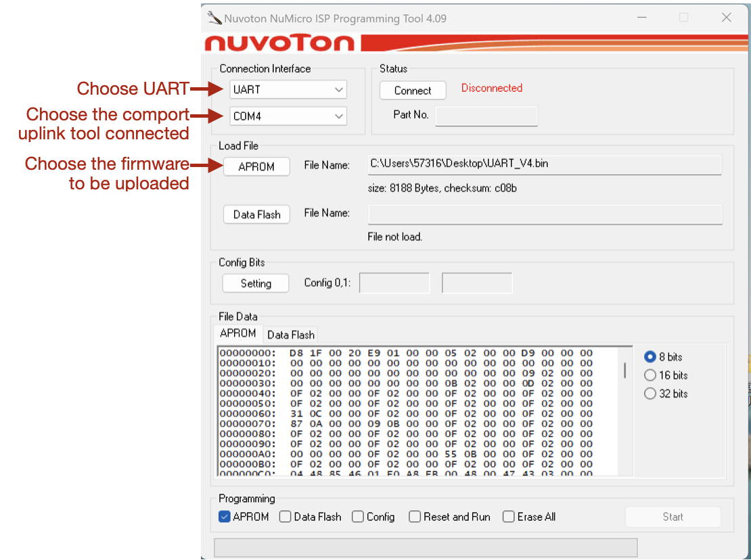Viewport: 751px width, 560px height.
Task: Choose 16 bits display mode
Action: (650, 375)
